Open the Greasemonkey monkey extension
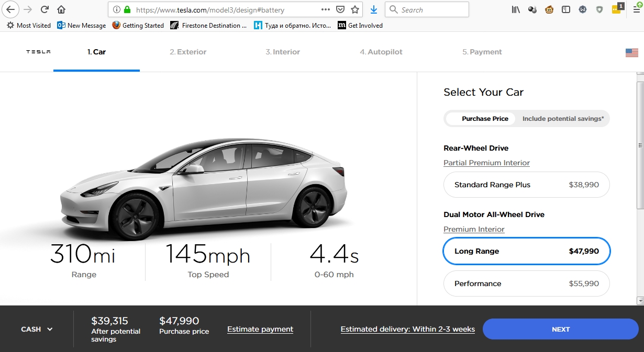 [549, 9]
